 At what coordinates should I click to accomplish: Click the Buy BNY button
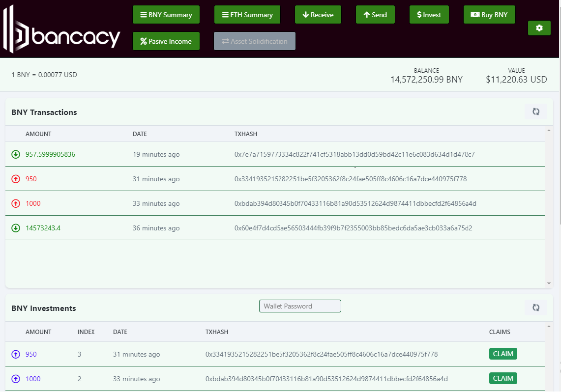coord(489,15)
